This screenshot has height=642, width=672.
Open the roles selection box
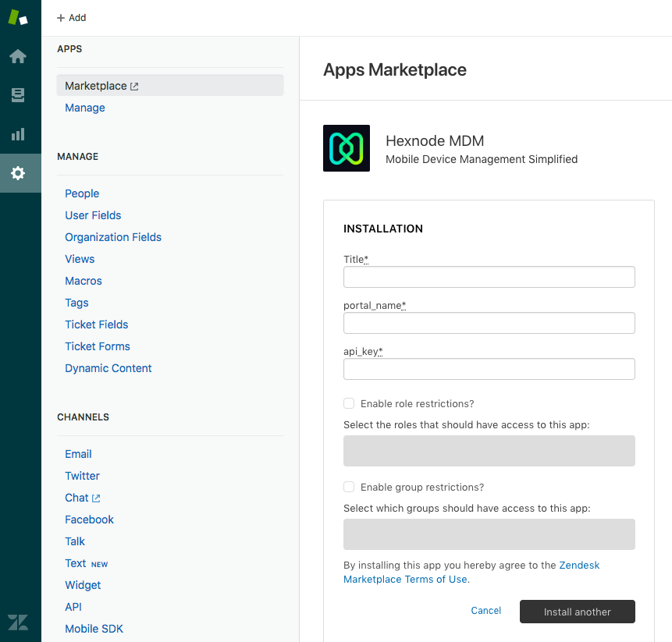click(489, 451)
